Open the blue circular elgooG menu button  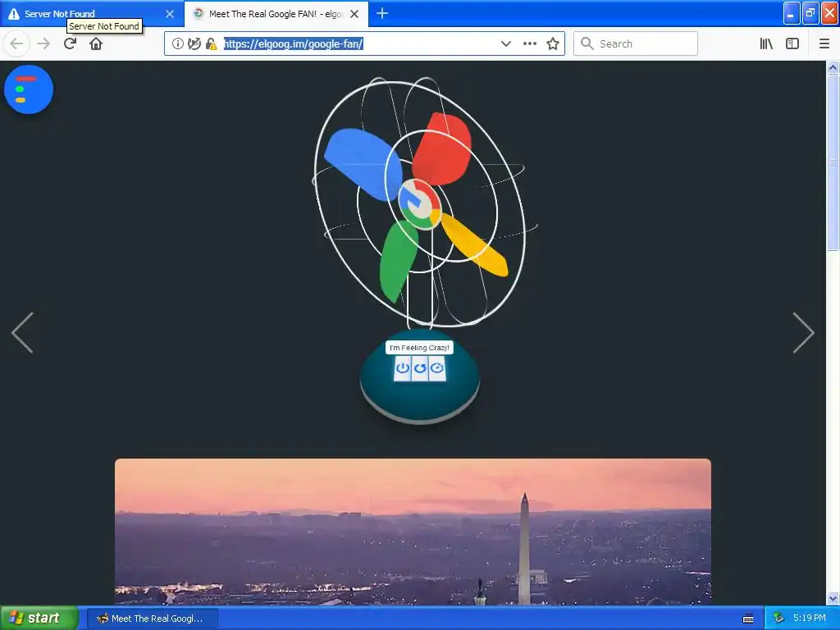coord(29,89)
